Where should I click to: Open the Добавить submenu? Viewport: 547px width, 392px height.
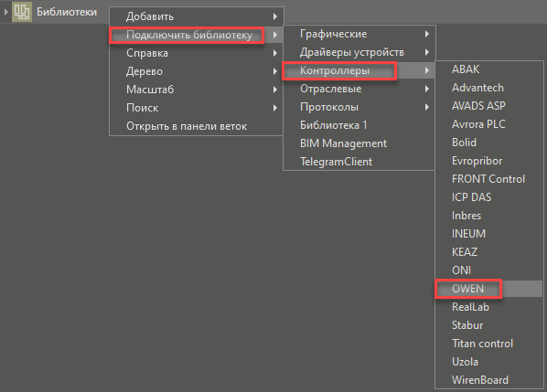(x=196, y=16)
